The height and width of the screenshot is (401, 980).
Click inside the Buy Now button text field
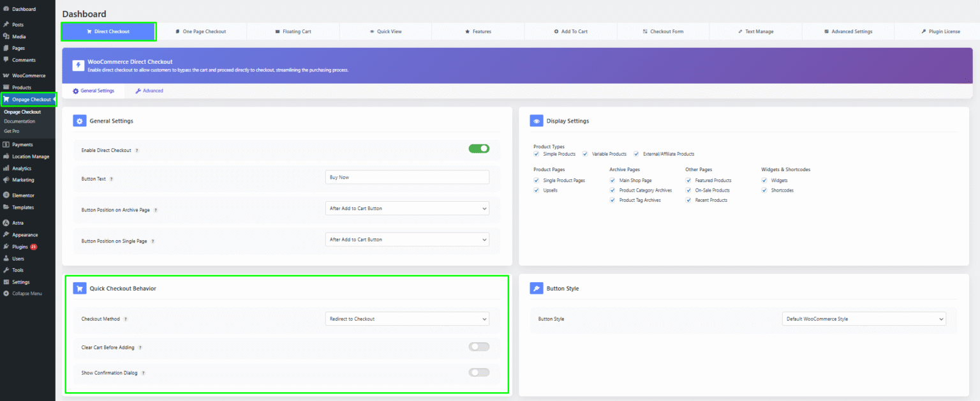click(x=407, y=177)
